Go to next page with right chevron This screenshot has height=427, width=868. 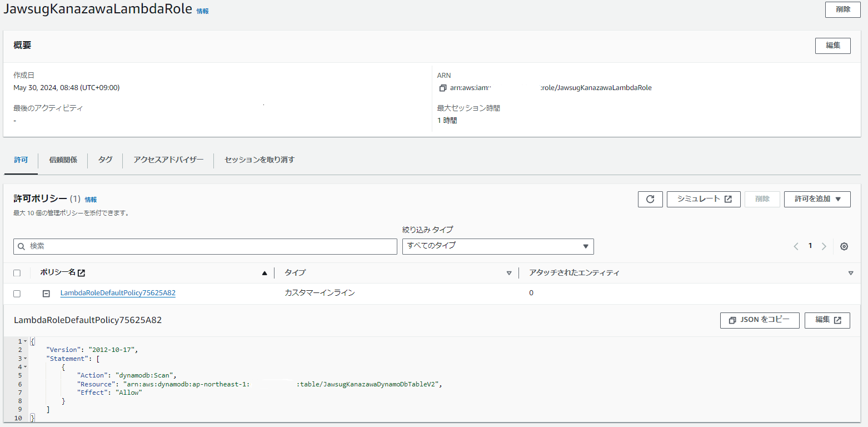point(824,246)
